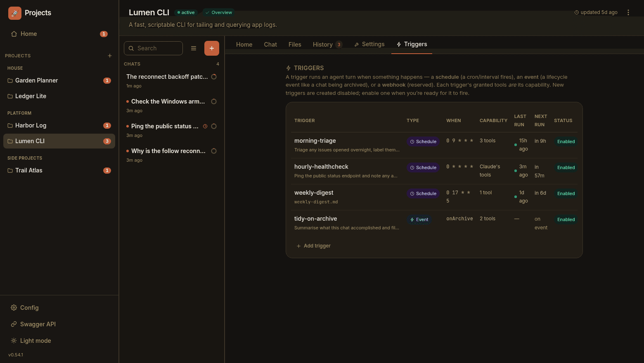Screen dimensions: 644x363
Task: Click Schedule badge for hourly-healthcheck
Action: [x=423, y=167]
